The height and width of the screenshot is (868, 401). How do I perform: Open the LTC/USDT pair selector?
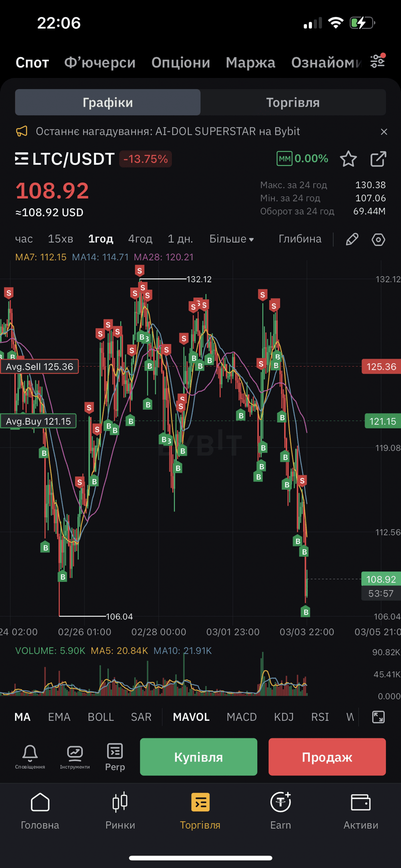(65, 159)
